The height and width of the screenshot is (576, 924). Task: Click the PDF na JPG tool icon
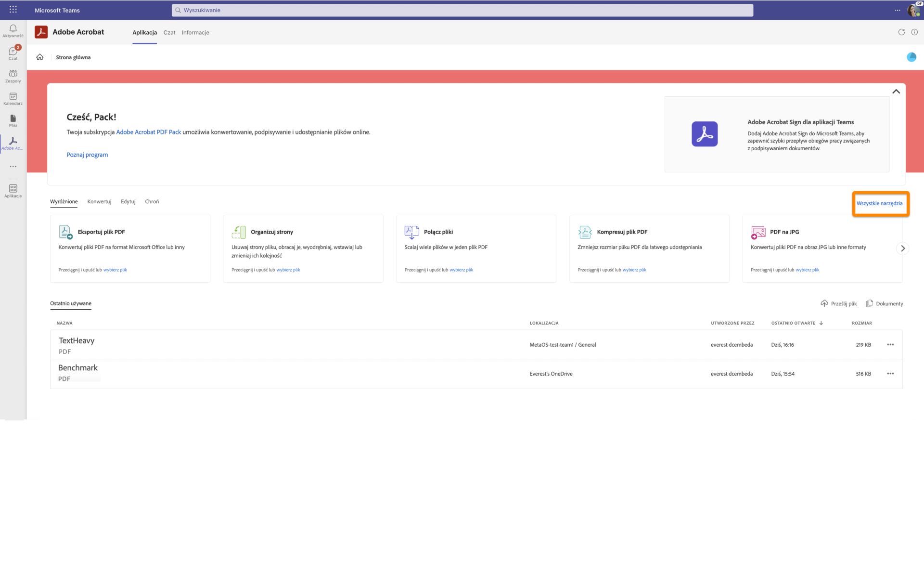(x=758, y=232)
